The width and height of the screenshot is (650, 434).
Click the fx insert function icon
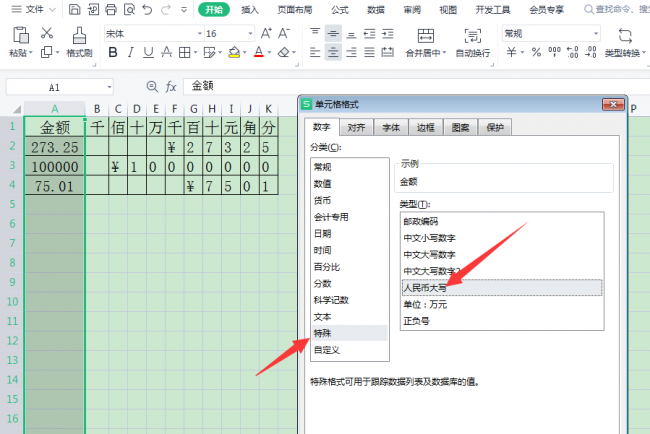(171, 87)
